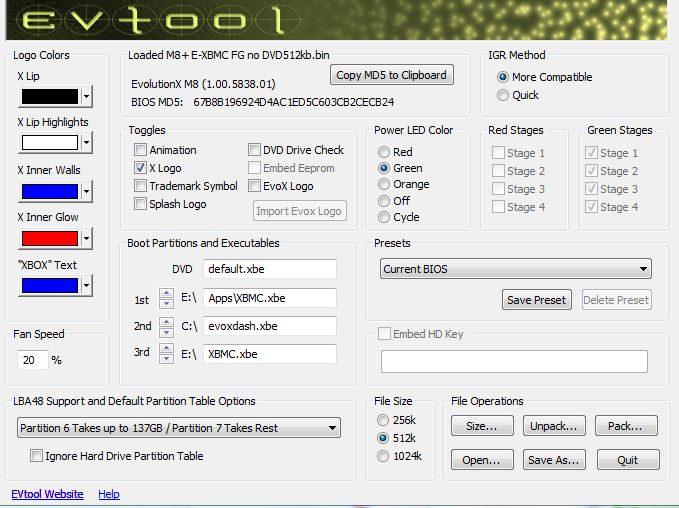679x508 pixels.
Task: Quit EVtool with the Quit button
Action: (628, 459)
